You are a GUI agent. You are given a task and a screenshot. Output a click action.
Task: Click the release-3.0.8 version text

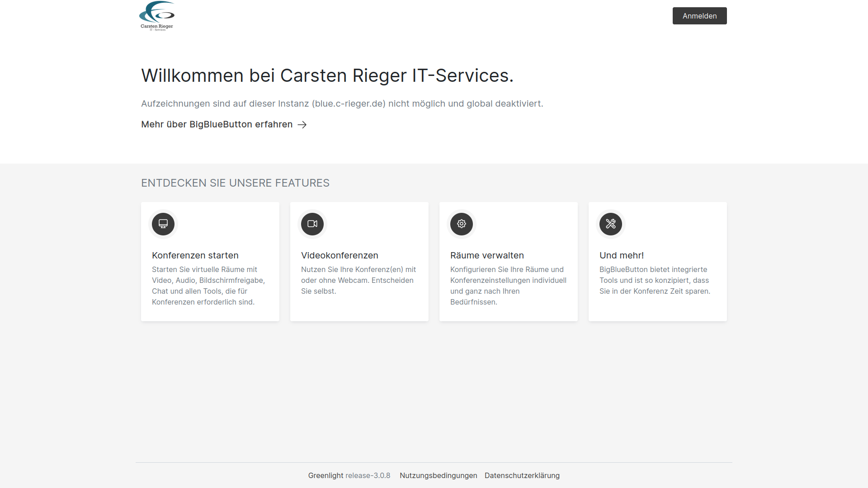click(368, 475)
